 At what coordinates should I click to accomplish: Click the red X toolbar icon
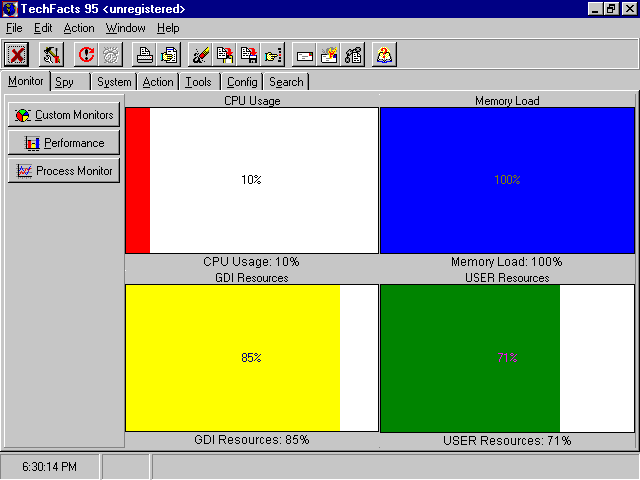(16, 54)
